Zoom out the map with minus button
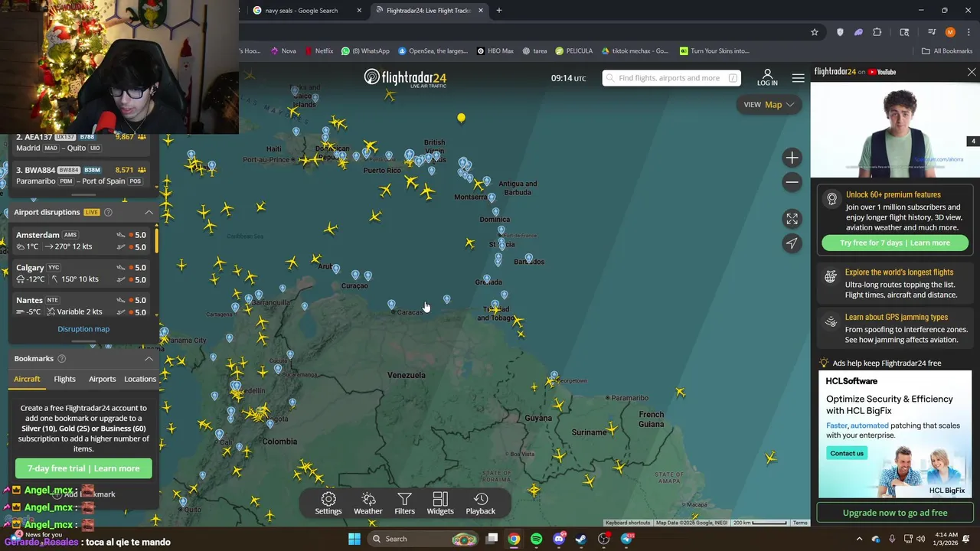 [x=792, y=182]
